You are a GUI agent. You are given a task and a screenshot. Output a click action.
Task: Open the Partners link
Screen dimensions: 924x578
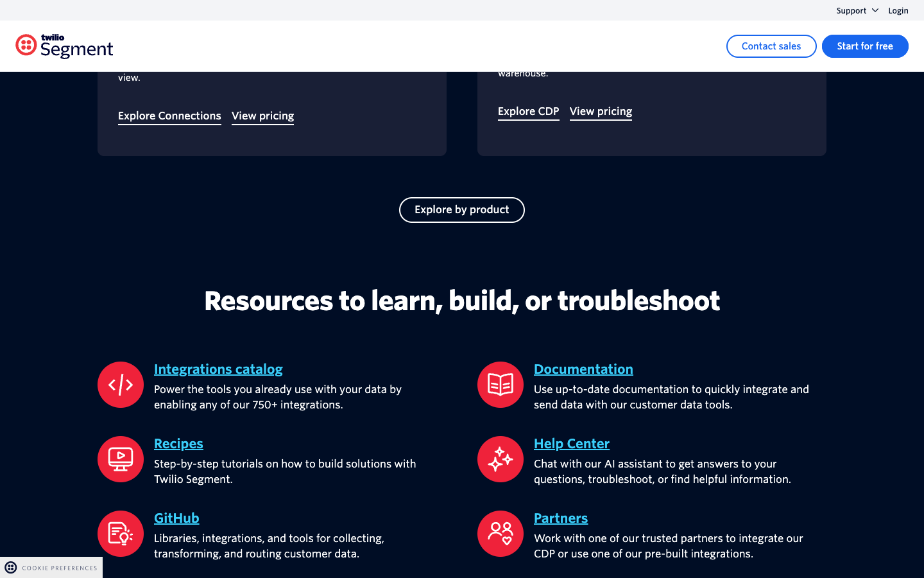click(561, 518)
